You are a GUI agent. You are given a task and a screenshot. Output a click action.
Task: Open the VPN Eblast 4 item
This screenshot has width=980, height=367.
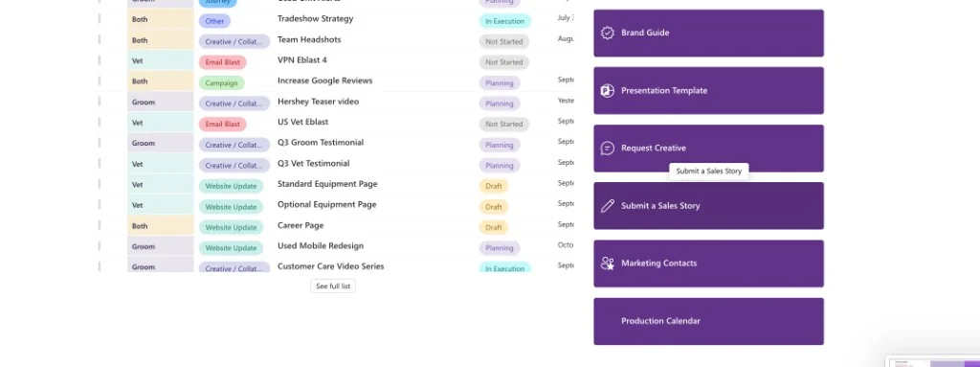tap(301, 60)
